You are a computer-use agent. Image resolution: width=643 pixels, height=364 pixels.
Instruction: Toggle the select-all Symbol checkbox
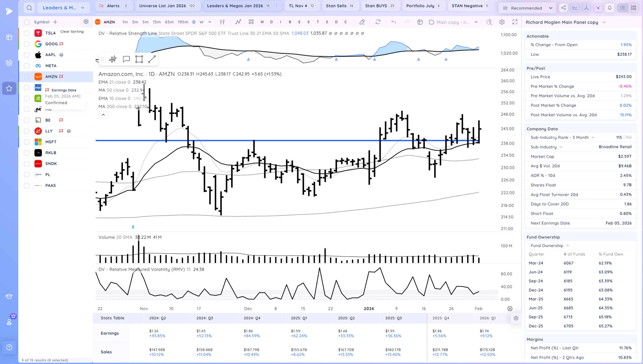coord(27,22)
